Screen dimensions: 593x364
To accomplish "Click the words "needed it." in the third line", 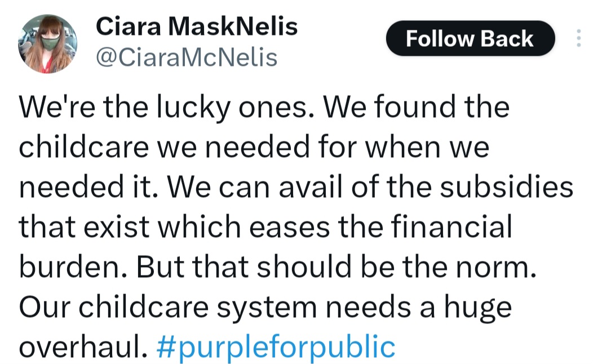I will point(88,187).
